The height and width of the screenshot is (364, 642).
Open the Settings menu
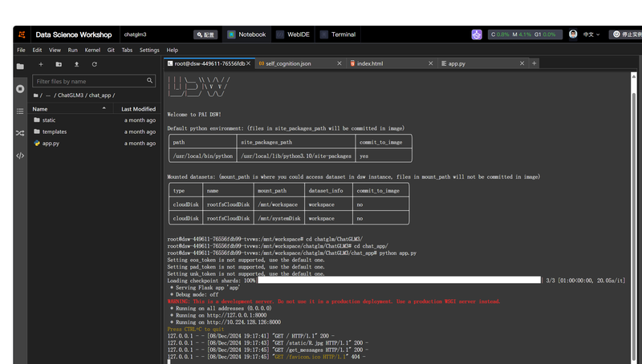[149, 50]
